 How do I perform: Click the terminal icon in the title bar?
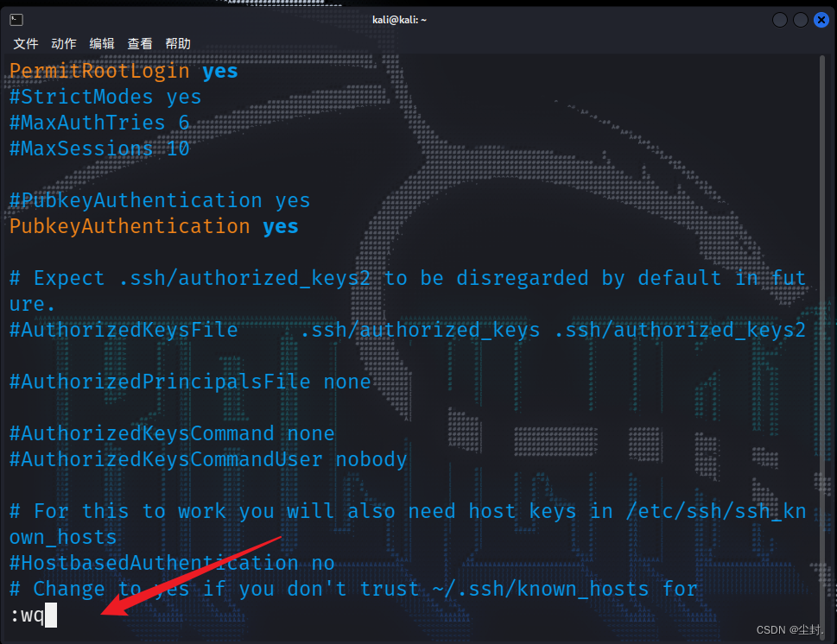coord(15,18)
